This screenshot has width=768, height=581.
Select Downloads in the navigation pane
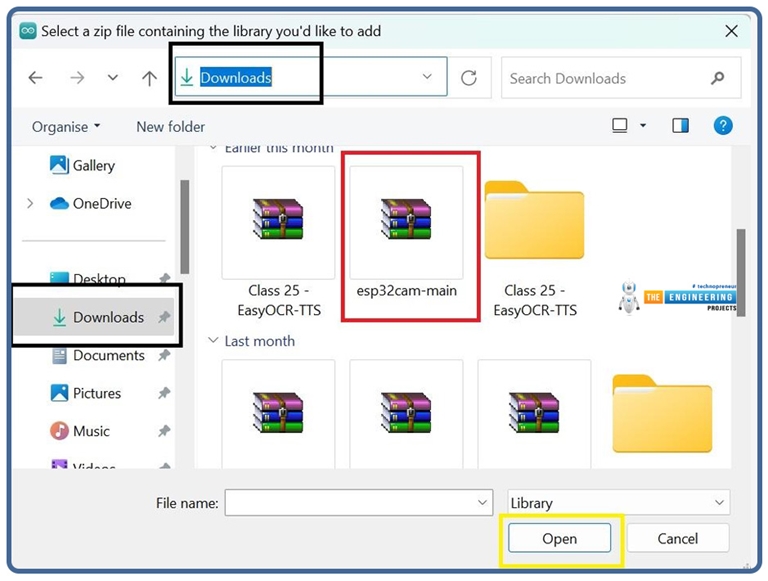tap(108, 318)
